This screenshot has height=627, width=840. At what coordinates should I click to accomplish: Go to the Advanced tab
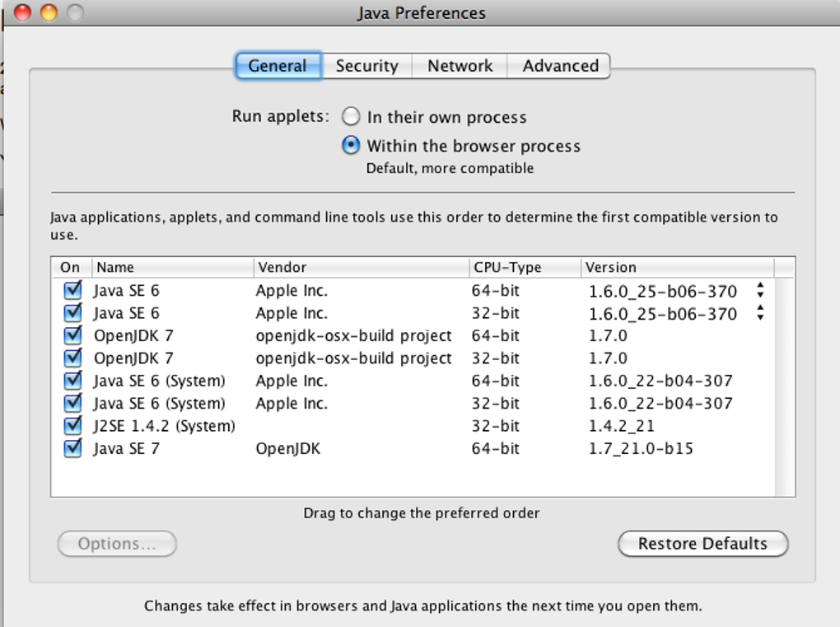560,66
